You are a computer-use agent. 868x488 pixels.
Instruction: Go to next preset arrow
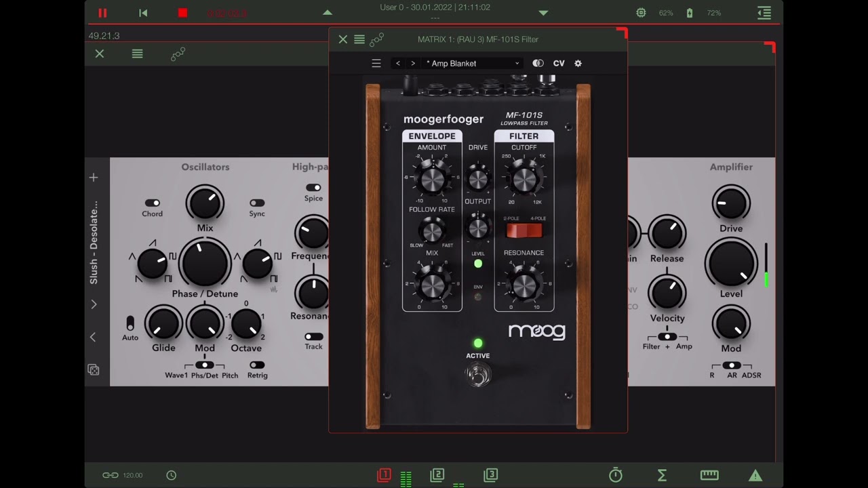coord(413,63)
